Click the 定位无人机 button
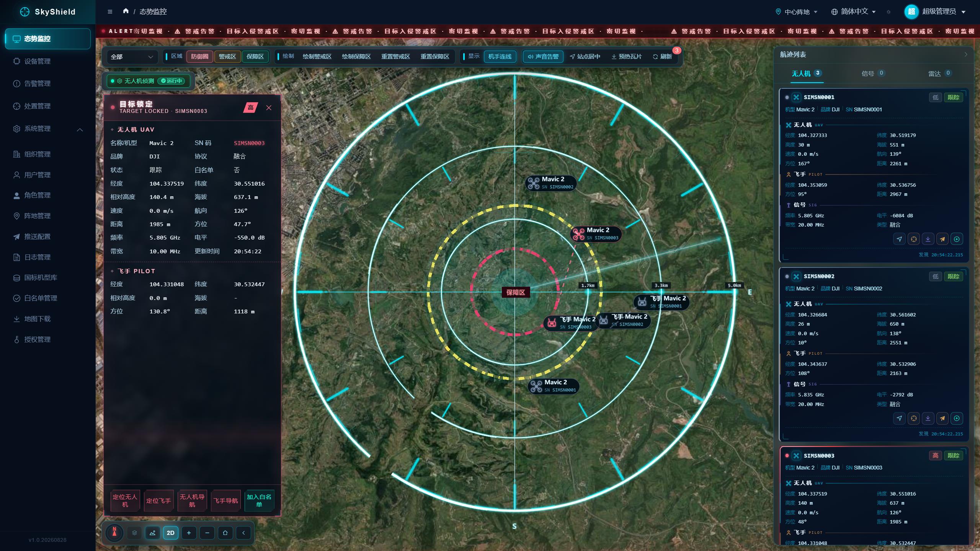This screenshot has width=980, height=551. coord(125,500)
